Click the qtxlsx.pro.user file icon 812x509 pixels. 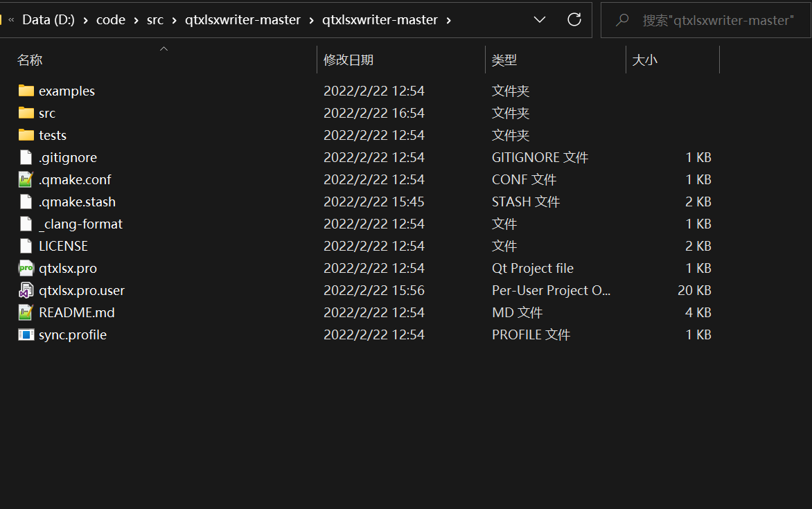[25, 290]
